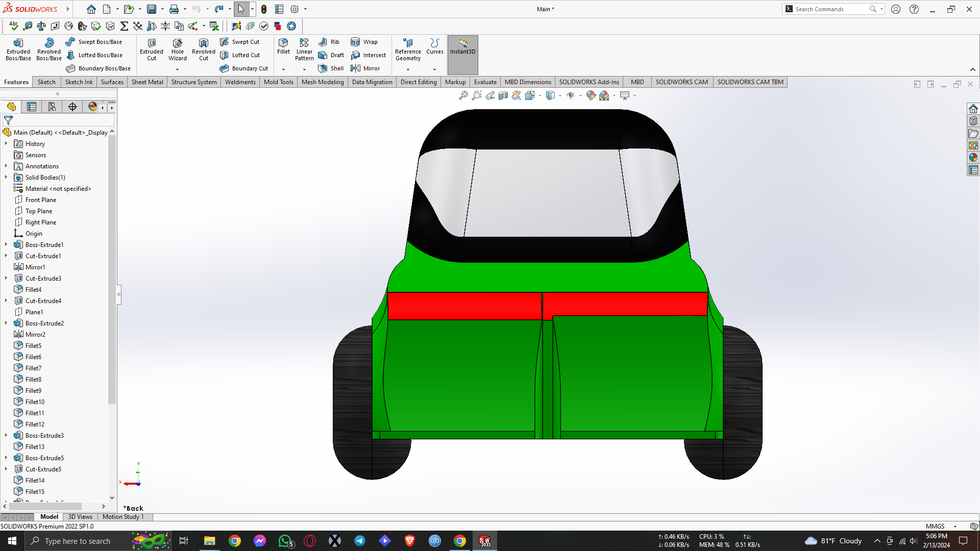Viewport: 980px width, 551px height.
Task: Open the Reference Geometry dropdown arrow
Action: pyautogui.click(x=408, y=69)
